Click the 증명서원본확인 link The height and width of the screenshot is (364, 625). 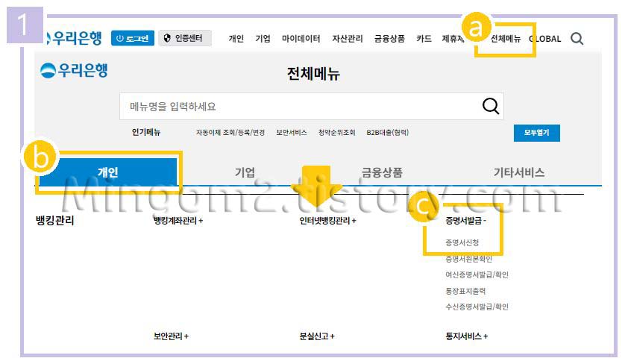point(468,259)
